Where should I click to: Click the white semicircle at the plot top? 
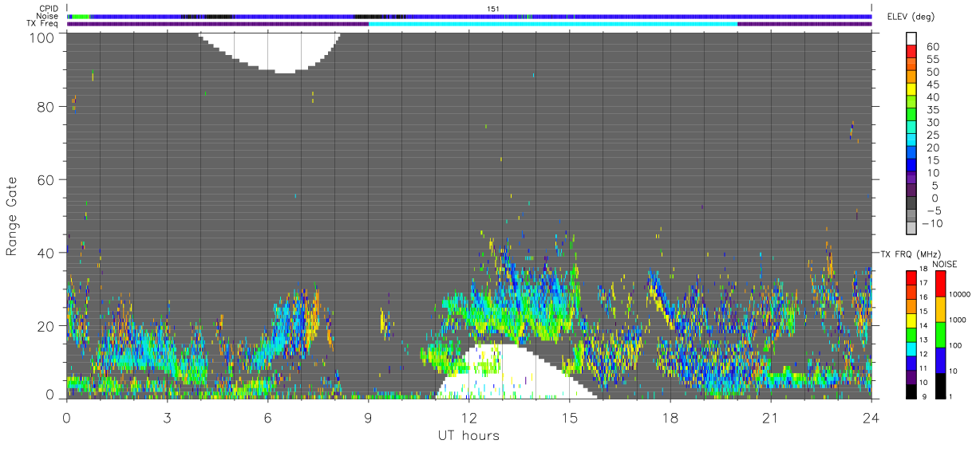(x=269, y=51)
